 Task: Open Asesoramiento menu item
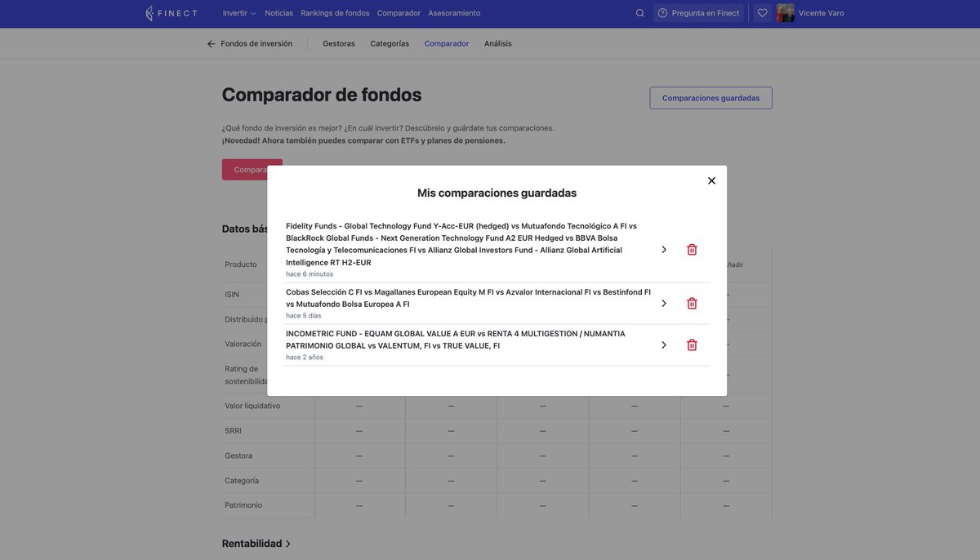coord(454,13)
